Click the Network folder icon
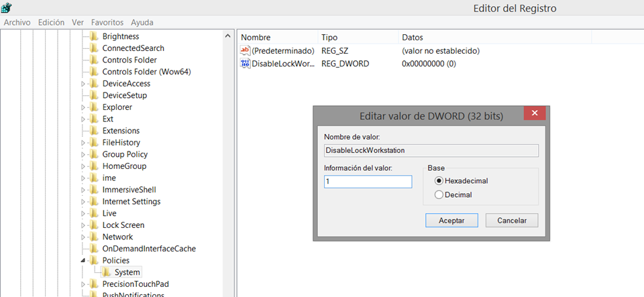Image resolution: width=644 pixels, height=297 pixels. pos(94,237)
